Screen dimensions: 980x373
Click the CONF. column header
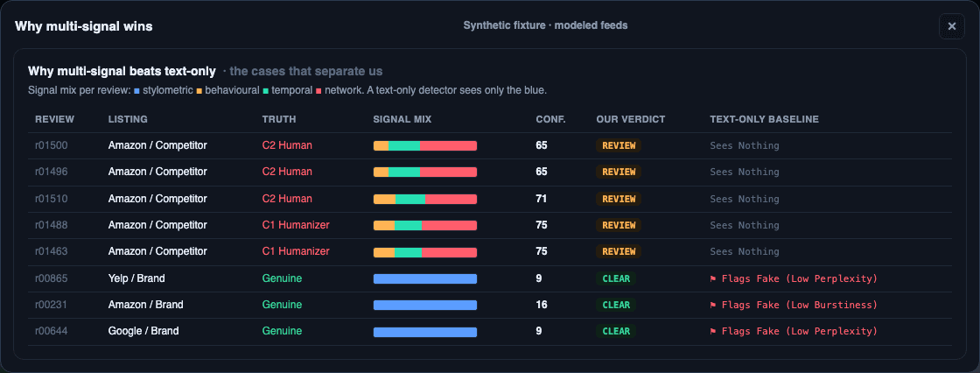[x=550, y=119]
